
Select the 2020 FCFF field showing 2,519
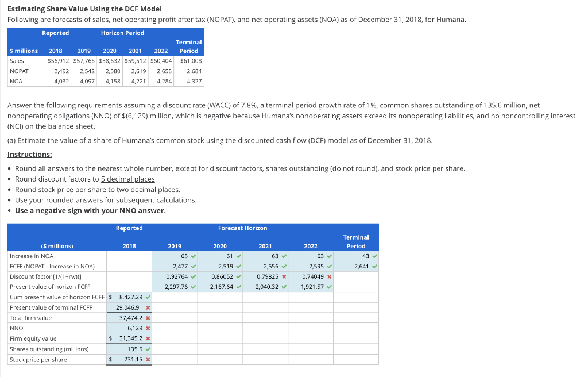(220, 266)
